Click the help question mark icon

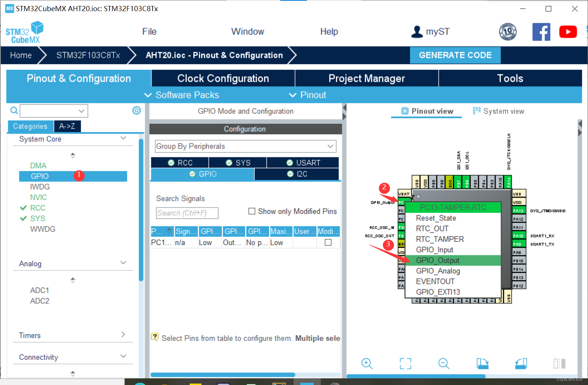tap(155, 337)
